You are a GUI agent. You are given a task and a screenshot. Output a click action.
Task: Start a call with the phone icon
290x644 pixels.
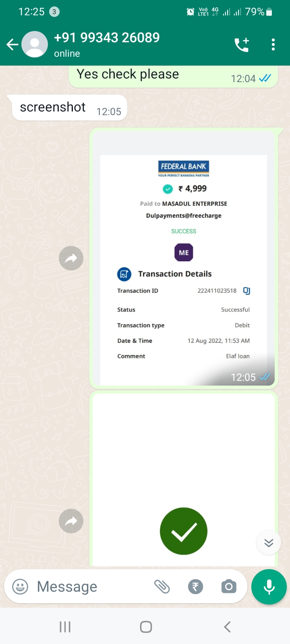click(242, 45)
